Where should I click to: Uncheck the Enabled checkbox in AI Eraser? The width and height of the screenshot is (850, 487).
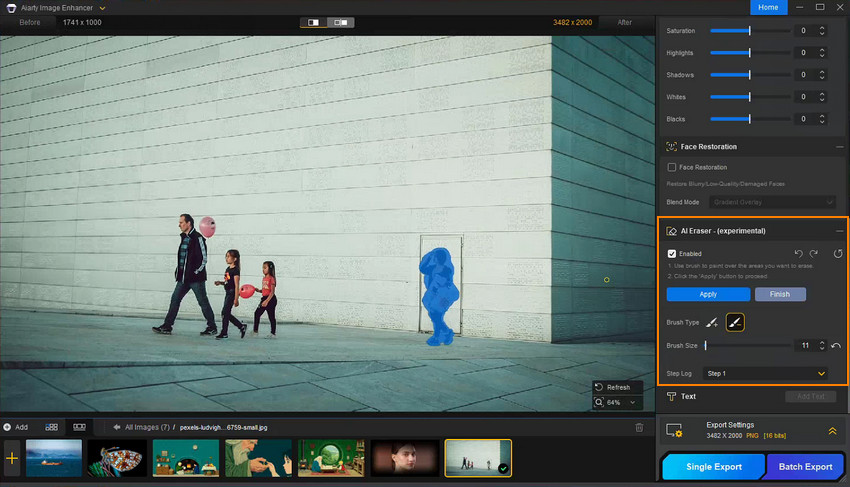pyautogui.click(x=672, y=254)
